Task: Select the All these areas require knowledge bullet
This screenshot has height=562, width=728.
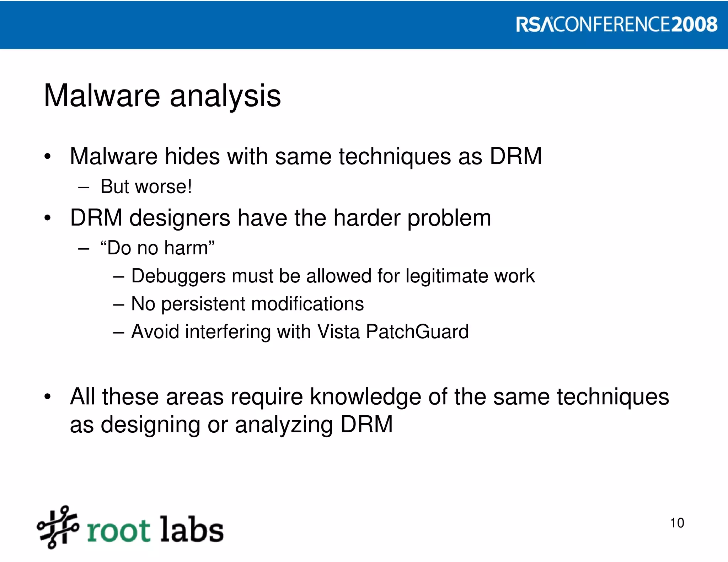Action: [x=369, y=397]
